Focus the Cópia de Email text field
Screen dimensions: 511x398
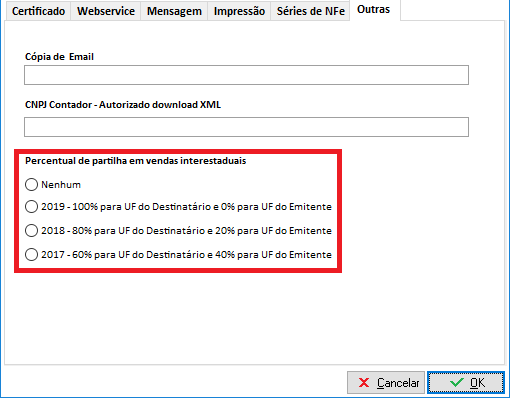tap(246, 75)
